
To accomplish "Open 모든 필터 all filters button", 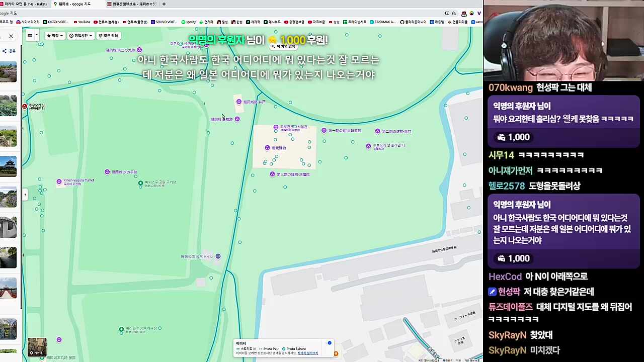I will click(108, 36).
